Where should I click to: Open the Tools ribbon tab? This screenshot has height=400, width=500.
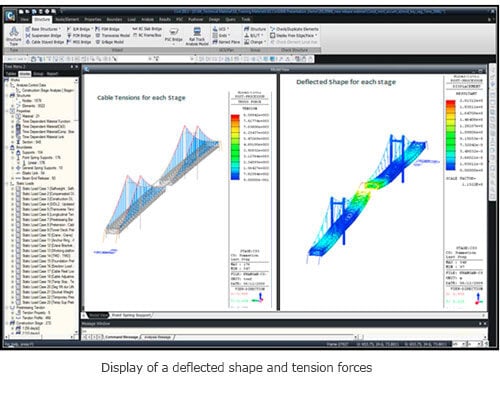pos(246,20)
